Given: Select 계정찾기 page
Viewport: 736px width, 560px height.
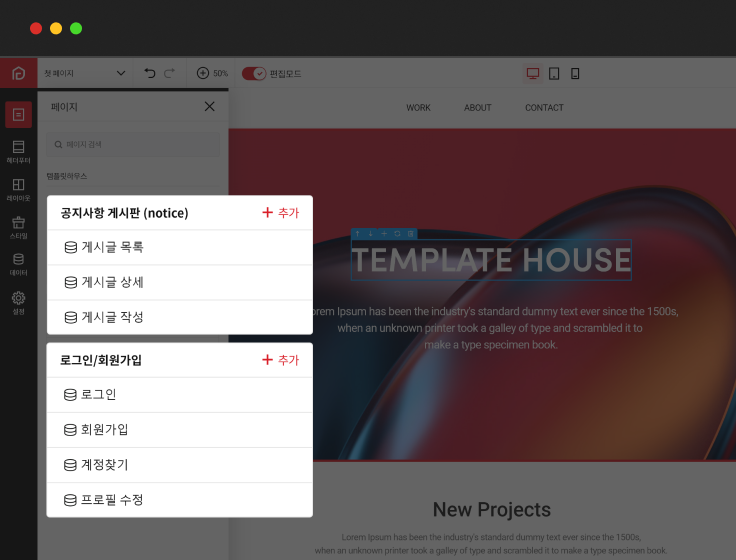Looking at the screenshot, I should pyautogui.click(x=180, y=465).
